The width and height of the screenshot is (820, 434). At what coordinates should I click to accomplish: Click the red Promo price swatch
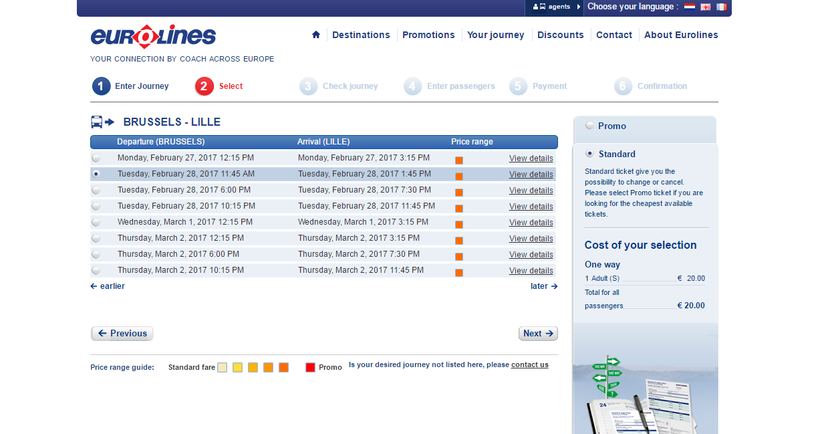[311, 367]
